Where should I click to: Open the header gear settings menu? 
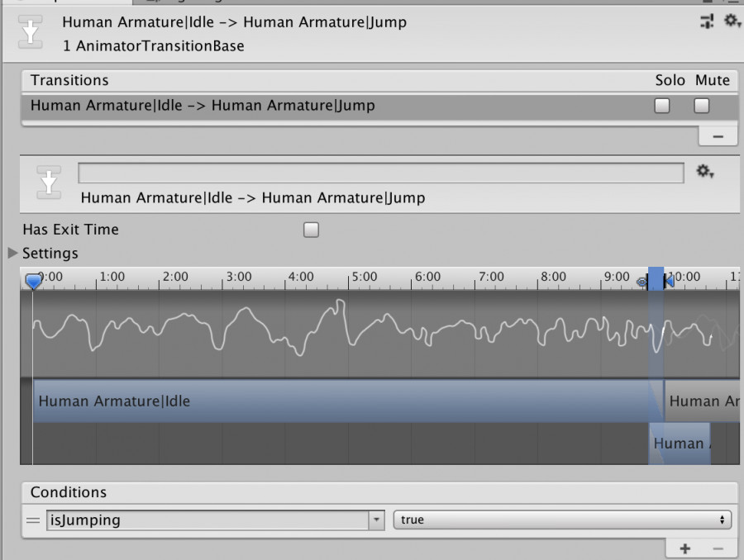pos(732,21)
